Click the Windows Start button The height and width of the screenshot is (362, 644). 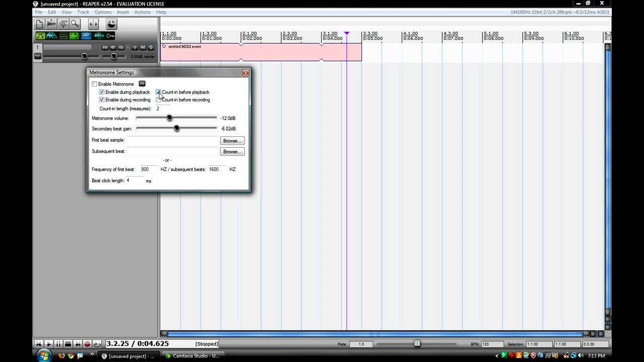click(x=44, y=355)
